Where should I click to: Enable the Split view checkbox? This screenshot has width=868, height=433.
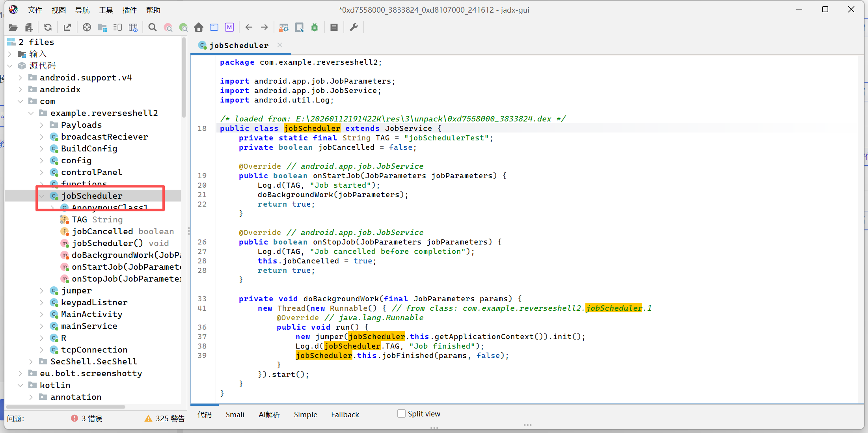click(401, 414)
